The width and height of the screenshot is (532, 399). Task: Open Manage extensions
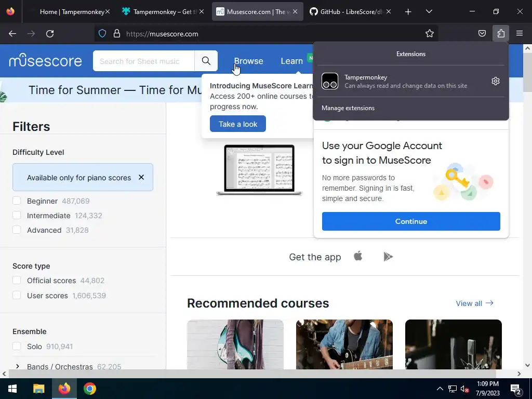click(x=348, y=108)
